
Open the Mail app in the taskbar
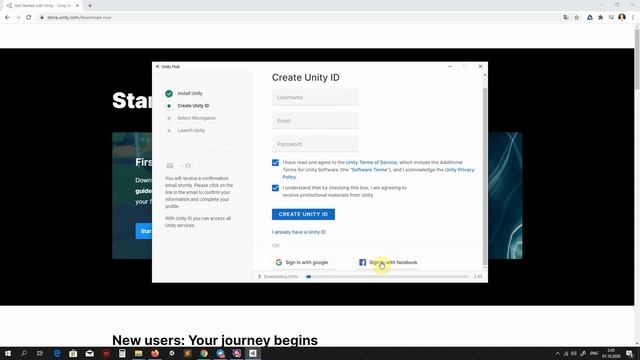point(89,353)
